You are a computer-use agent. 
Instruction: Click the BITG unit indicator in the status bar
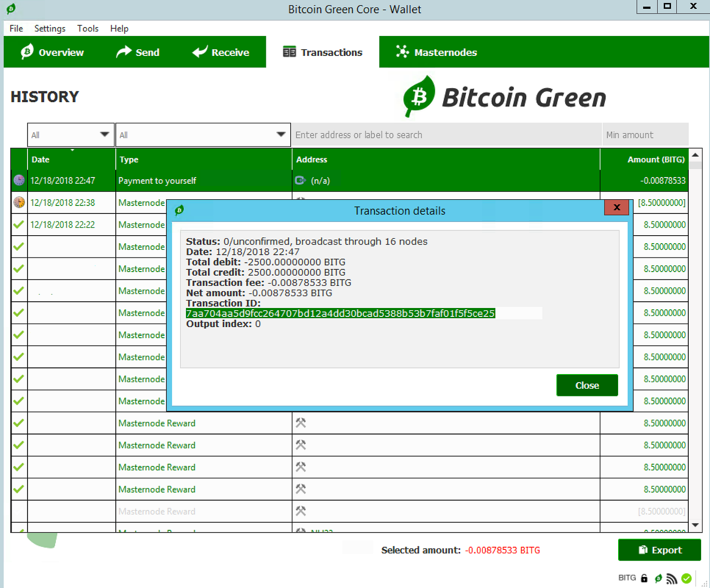point(627,578)
